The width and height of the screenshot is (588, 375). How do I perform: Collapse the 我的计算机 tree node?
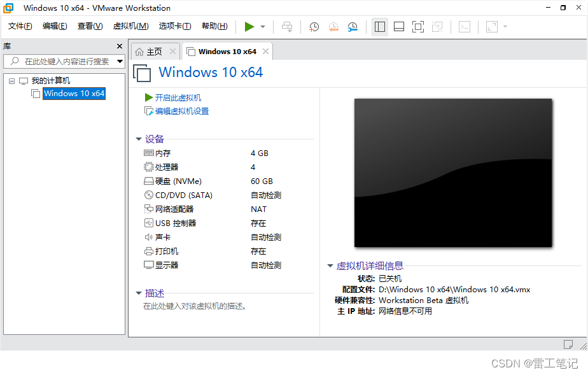[x=11, y=81]
